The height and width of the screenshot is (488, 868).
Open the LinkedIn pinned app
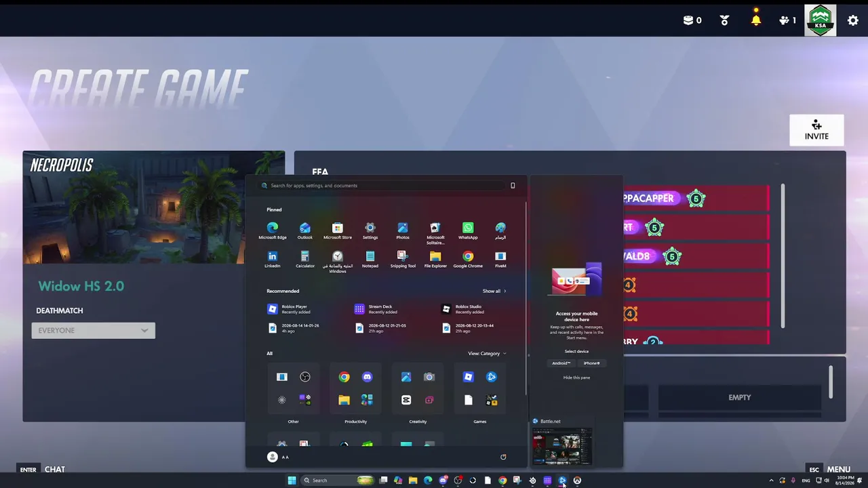(272, 260)
